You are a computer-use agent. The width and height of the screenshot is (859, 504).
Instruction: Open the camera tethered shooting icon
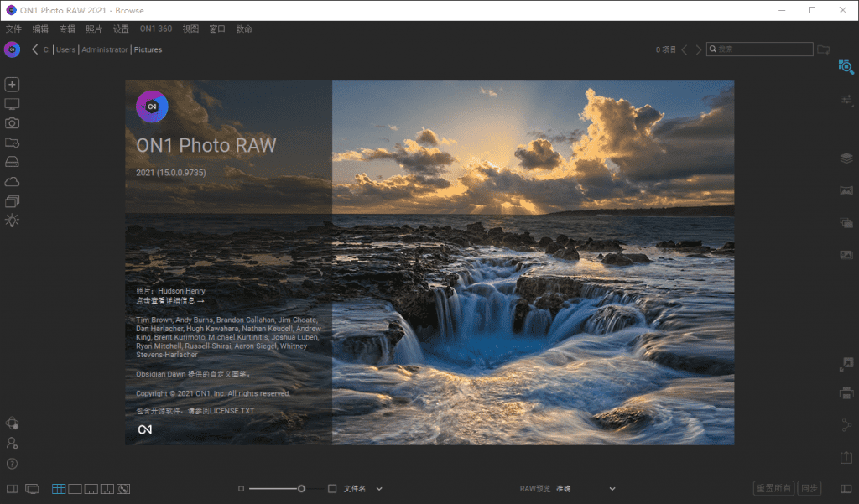tap(12, 123)
